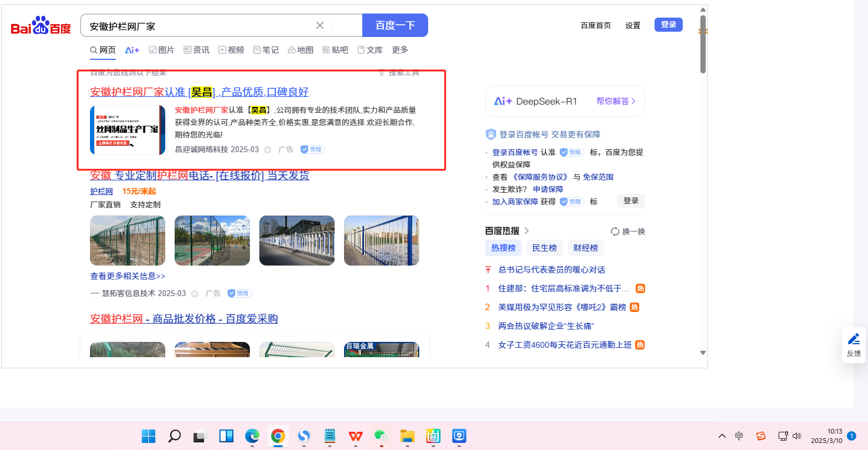Screen dimensions: 868x450
Task: Switch to the 视频 tab
Action: click(231, 50)
